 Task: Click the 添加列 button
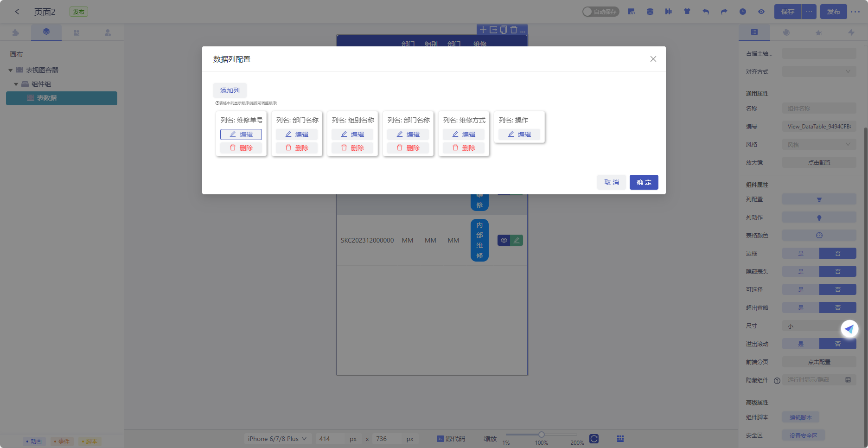click(230, 90)
